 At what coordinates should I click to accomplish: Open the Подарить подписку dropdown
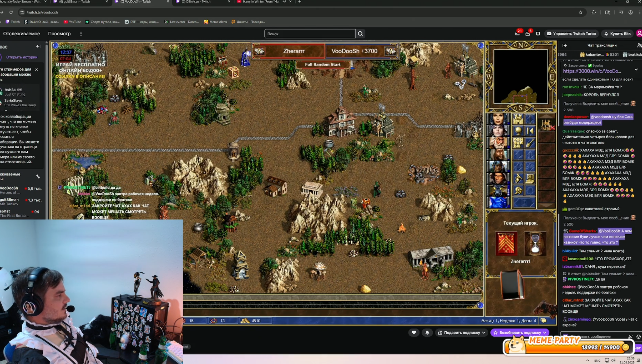tap(461, 333)
